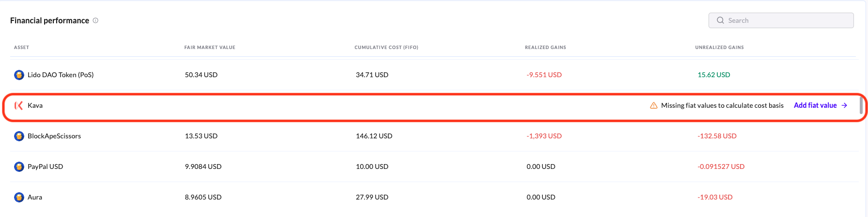Click the Realized Gains column header
Screen dimensions: 868x217
tap(545, 48)
